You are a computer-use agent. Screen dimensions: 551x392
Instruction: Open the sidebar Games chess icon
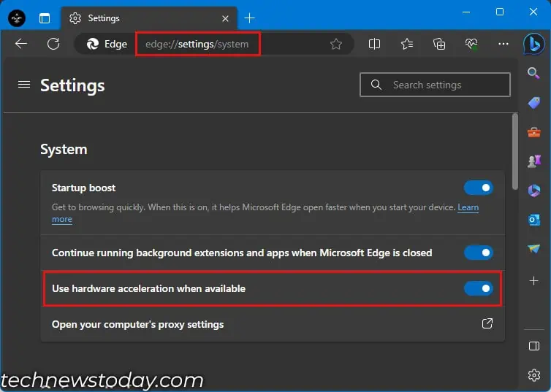click(x=533, y=161)
